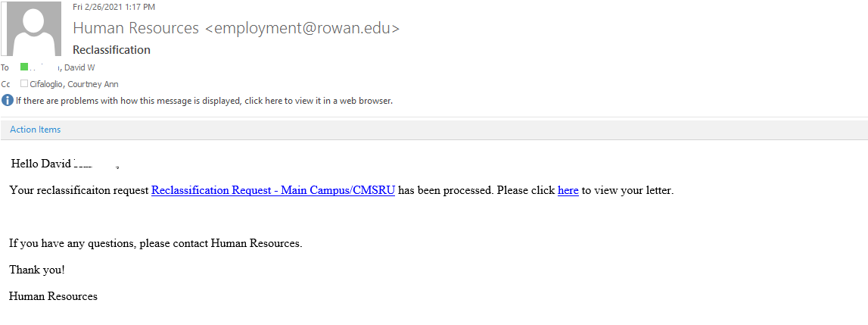Click the view in web browser message

204,100
